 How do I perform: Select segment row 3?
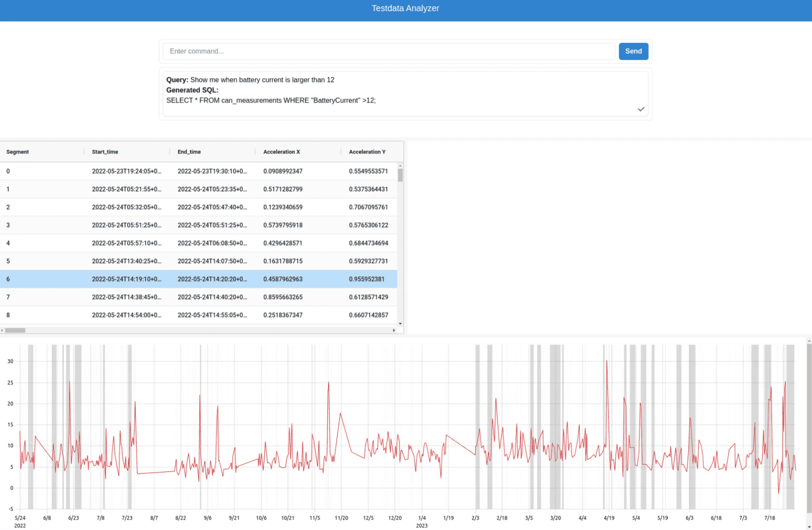click(x=199, y=225)
